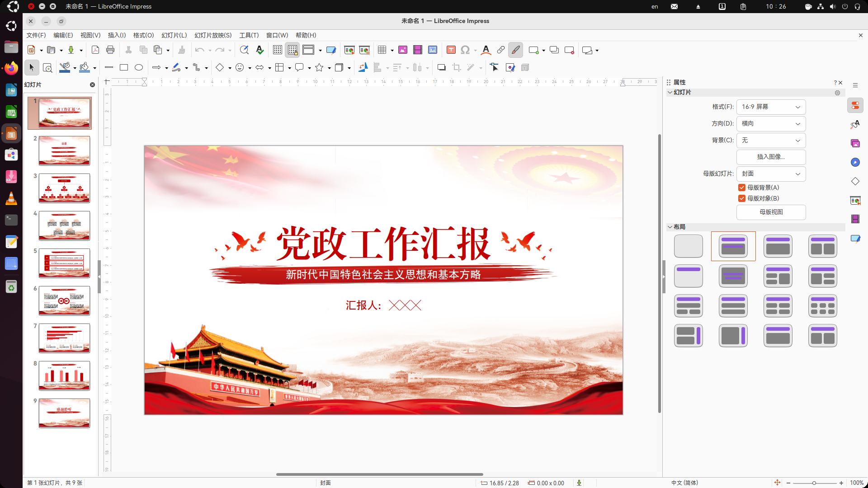
Task: Toggle Point Edit Mode button
Action: click(494, 68)
